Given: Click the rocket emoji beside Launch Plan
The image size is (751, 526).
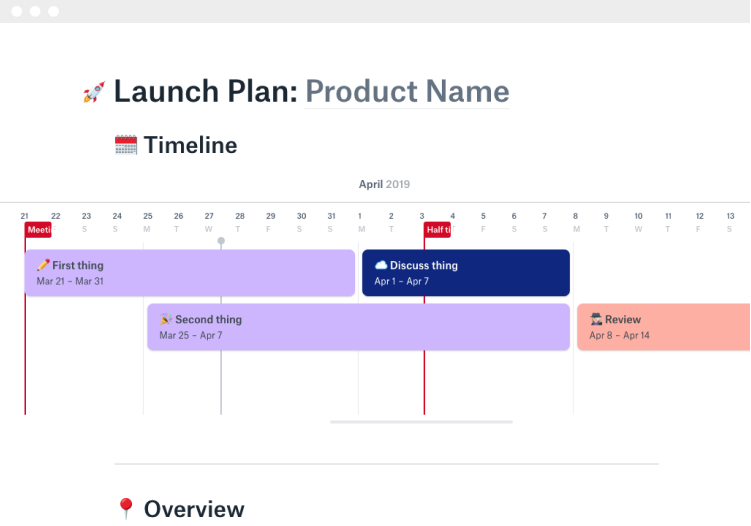Looking at the screenshot, I should pyautogui.click(x=94, y=93).
